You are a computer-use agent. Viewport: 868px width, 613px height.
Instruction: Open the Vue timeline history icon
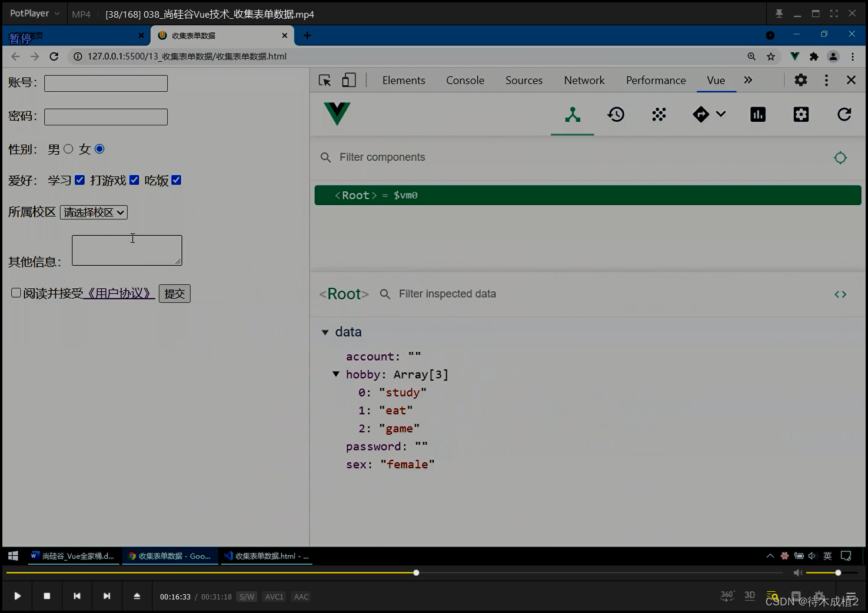tap(616, 114)
